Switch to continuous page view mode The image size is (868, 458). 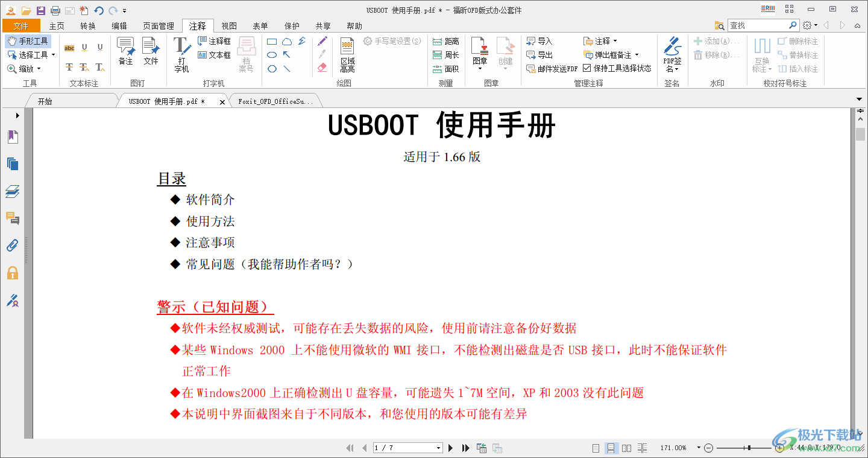point(611,448)
